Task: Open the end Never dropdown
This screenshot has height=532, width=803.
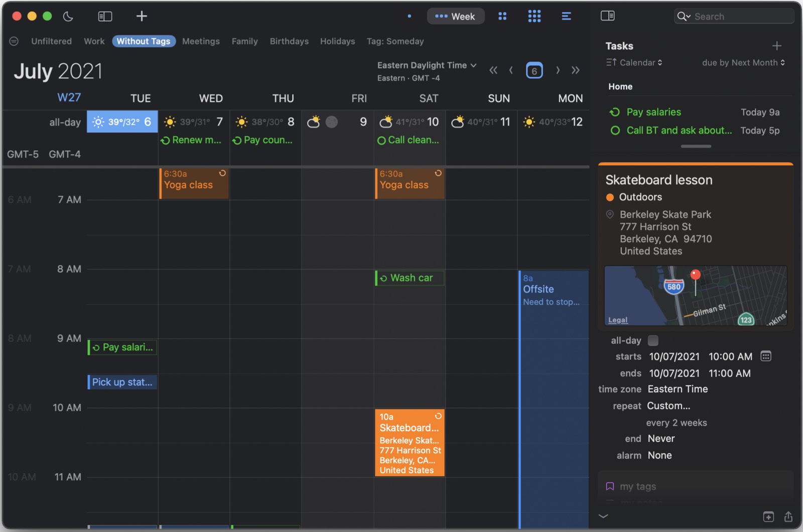Action: pyautogui.click(x=661, y=439)
